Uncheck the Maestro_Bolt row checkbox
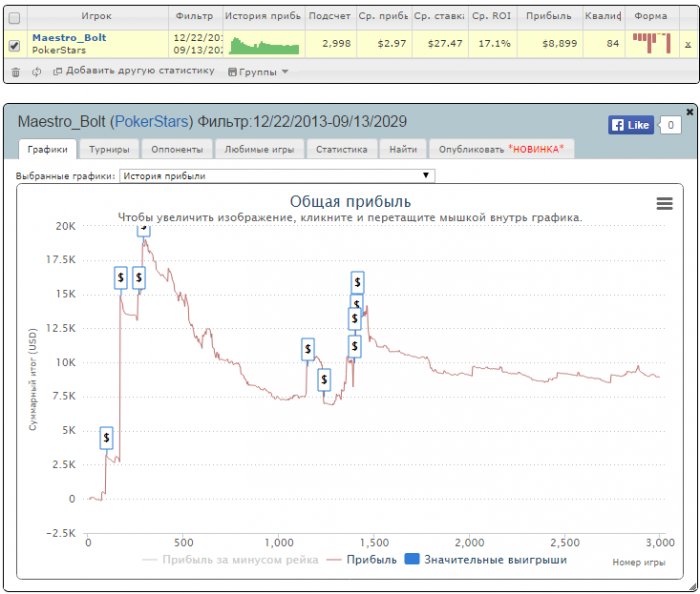The height and width of the screenshot is (594, 700). click(14, 45)
